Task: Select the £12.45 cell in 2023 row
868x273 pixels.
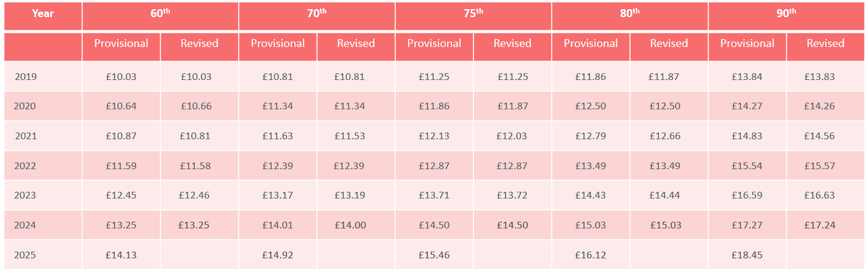Action: (x=121, y=195)
